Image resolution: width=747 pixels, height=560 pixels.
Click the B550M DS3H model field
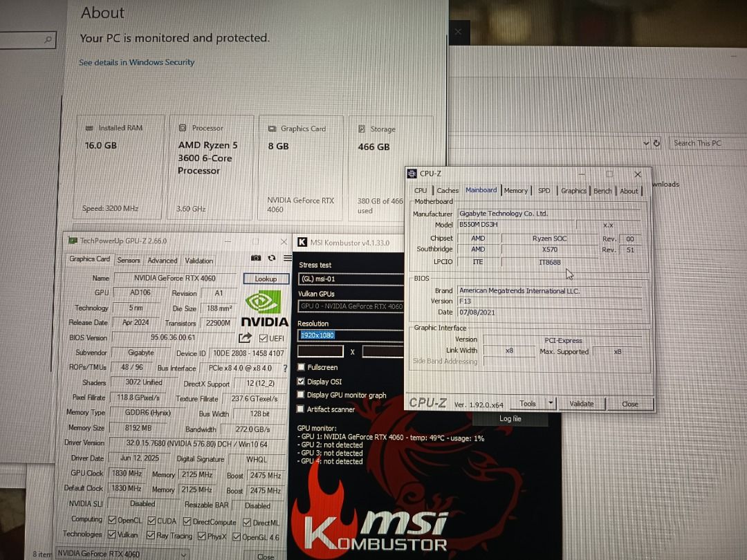[516, 224]
